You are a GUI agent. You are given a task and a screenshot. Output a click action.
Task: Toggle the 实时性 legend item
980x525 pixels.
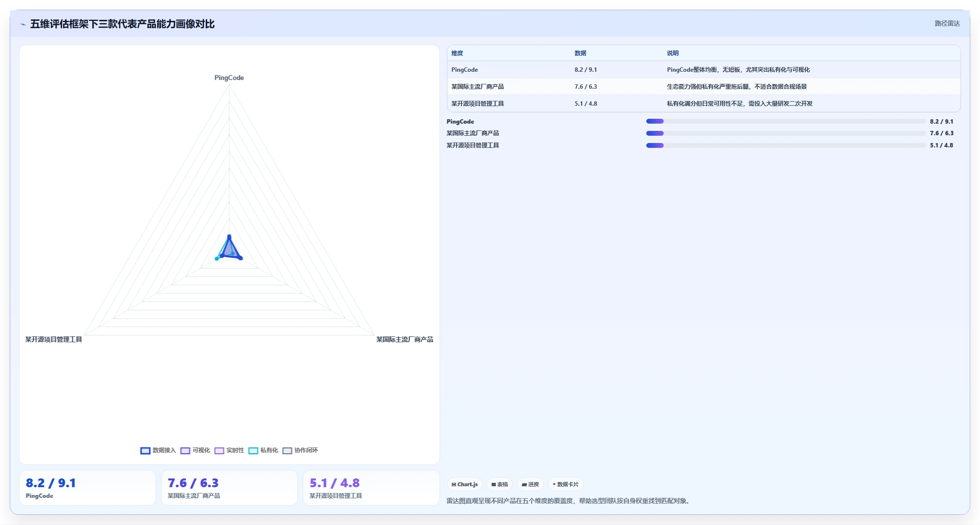(229, 450)
